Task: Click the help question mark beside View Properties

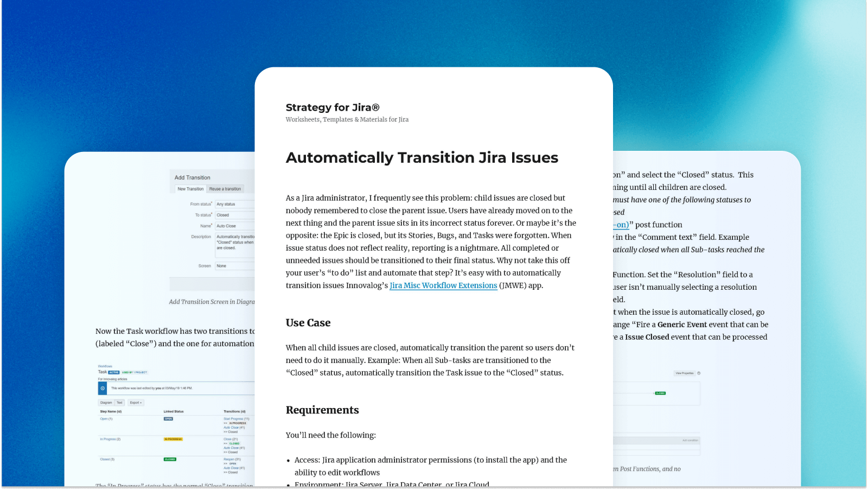Action: point(699,373)
